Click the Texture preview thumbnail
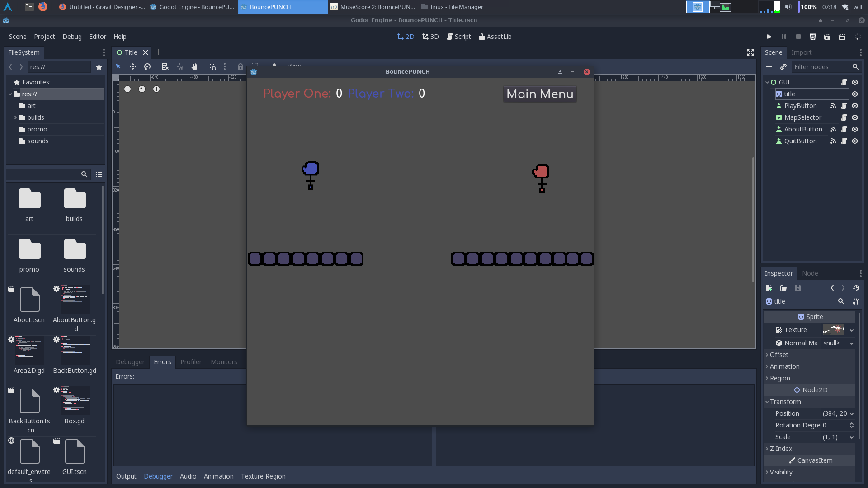Image resolution: width=868 pixels, height=488 pixels. tap(833, 330)
